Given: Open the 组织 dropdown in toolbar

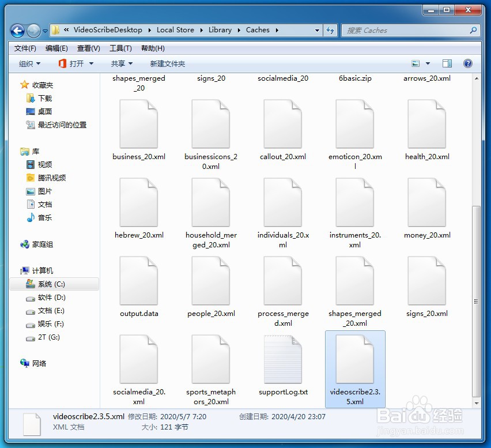Looking at the screenshot, I should (x=30, y=63).
